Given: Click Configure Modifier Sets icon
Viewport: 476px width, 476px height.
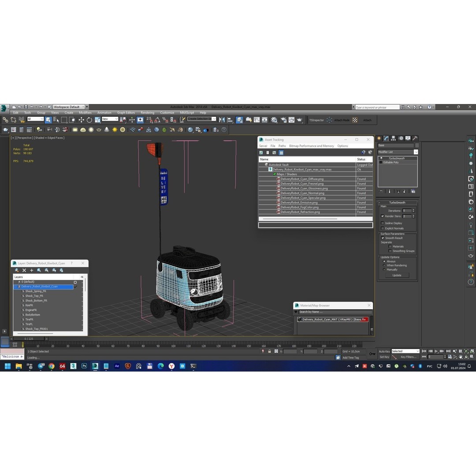Looking at the screenshot, I should point(413,191).
